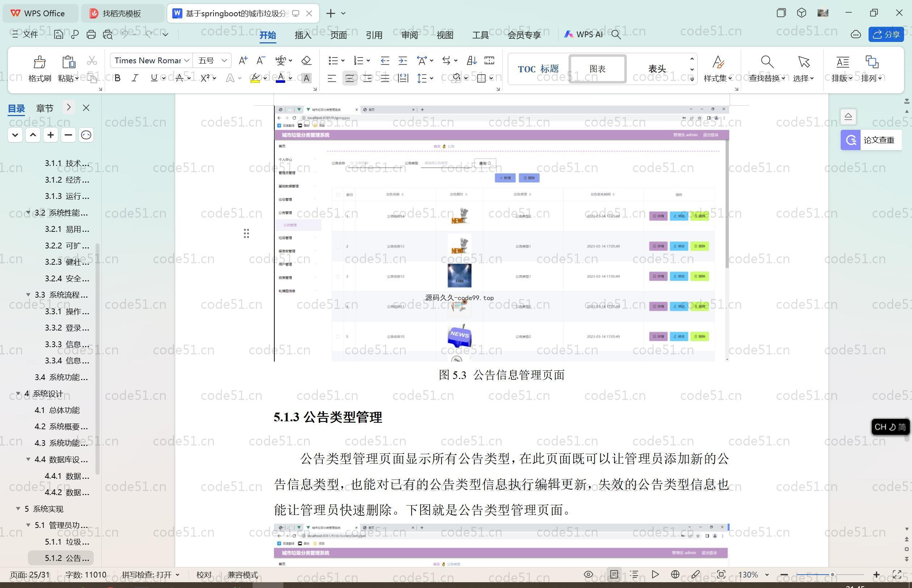Collapse the 3.2 系统性能 tree node

coord(28,212)
